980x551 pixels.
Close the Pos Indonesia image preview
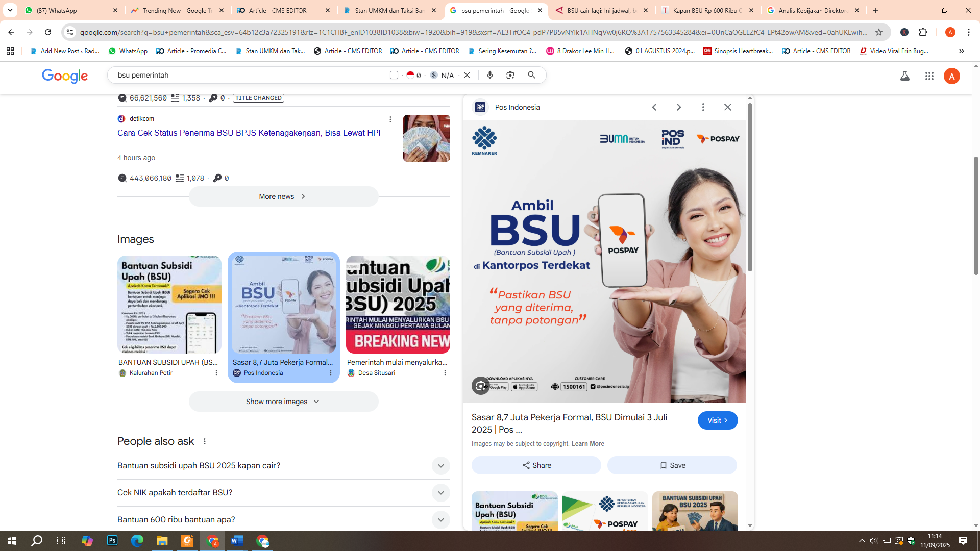(x=728, y=107)
